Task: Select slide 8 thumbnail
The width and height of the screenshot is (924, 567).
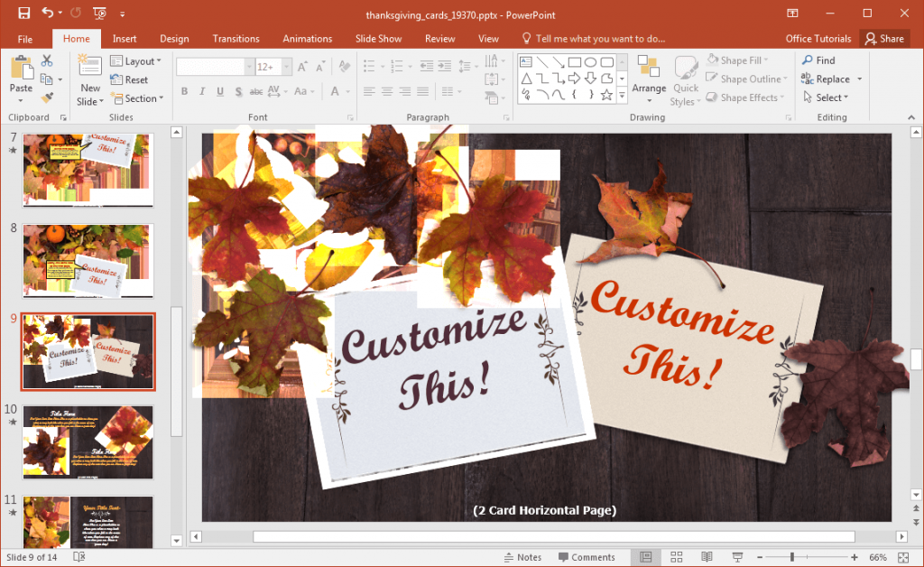Action: pyautogui.click(x=87, y=260)
